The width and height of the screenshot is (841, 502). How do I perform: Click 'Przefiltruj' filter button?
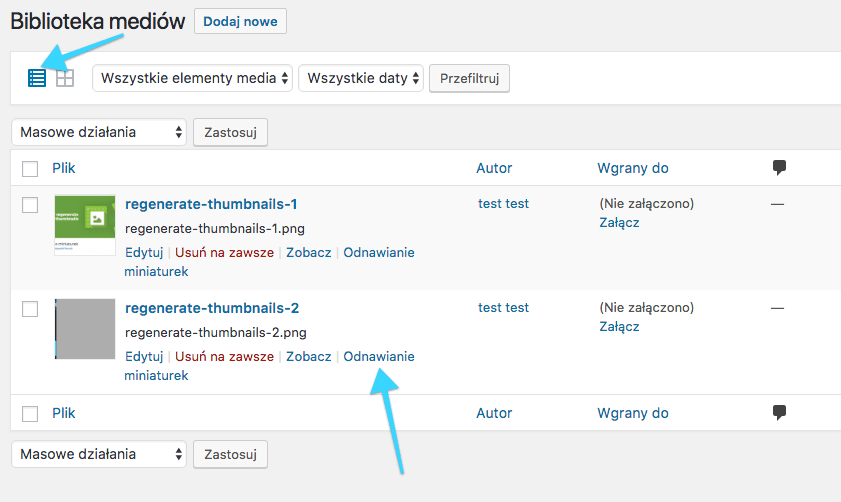tap(469, 78)
